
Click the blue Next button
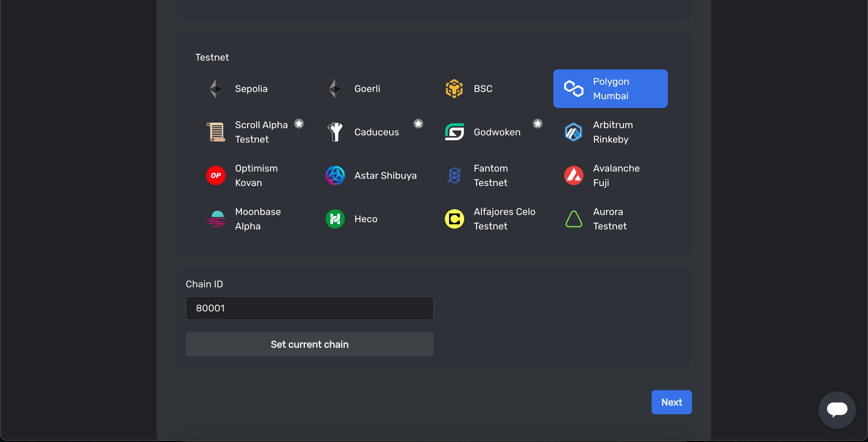click(671, 402)
